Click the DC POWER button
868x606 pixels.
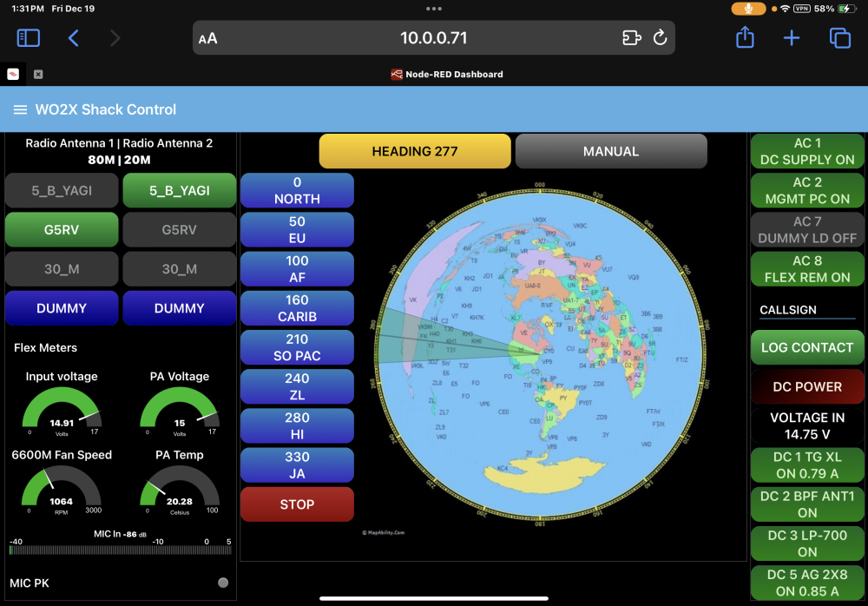807,386
